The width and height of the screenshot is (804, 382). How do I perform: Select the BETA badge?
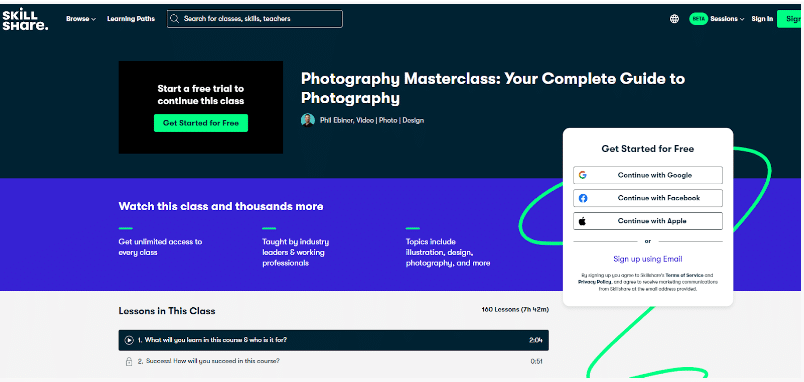(x=698, y=19)
